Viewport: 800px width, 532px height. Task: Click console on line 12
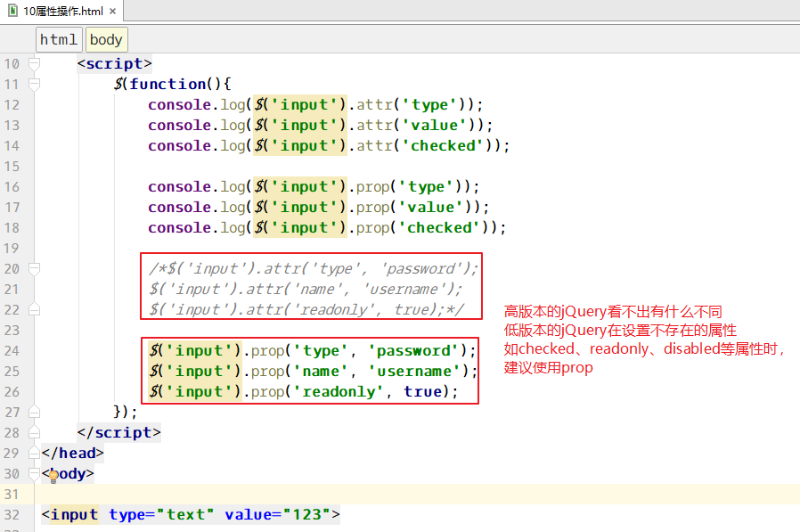(x=180, y=104)
